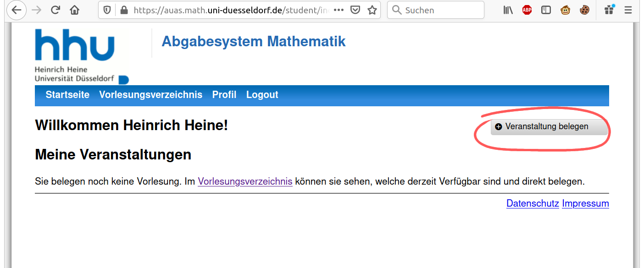This screenshot has height=268, width=644.
Task: Save page to Pocket
Action: (x=355, y=10)
